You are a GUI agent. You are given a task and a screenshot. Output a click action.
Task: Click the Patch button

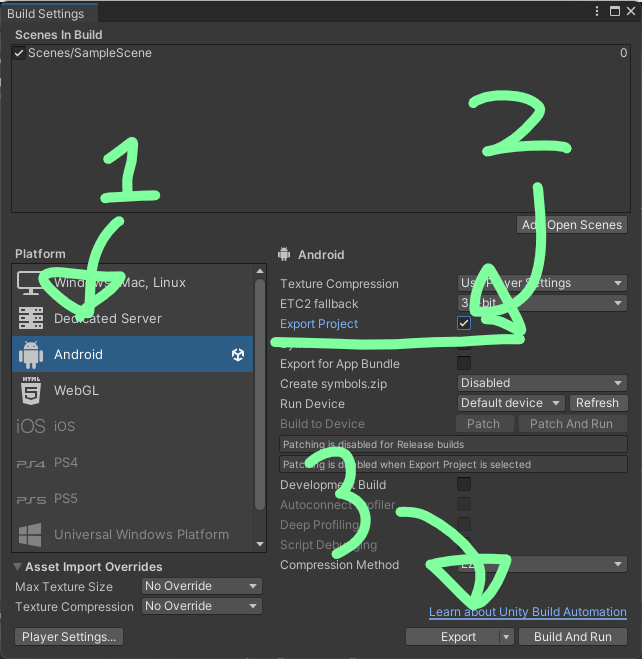pos(484,424)
